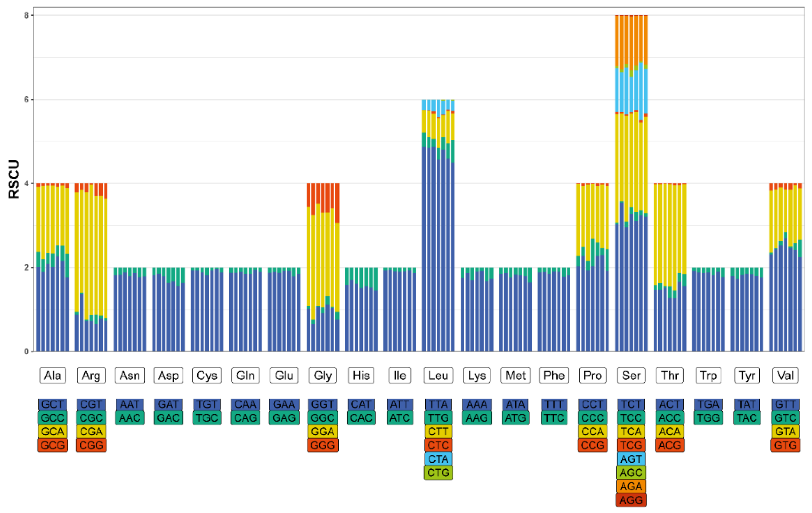Image resolution: width=812 pixels, height=513 pixels.
Task: Click the Ala amino acid label box
Action: pos(53,375)
